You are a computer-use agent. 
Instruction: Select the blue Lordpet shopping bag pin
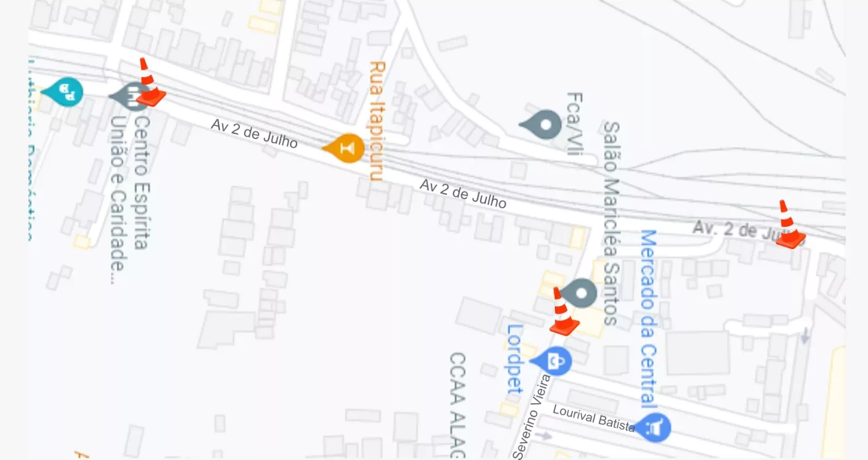tap(552, 361)
